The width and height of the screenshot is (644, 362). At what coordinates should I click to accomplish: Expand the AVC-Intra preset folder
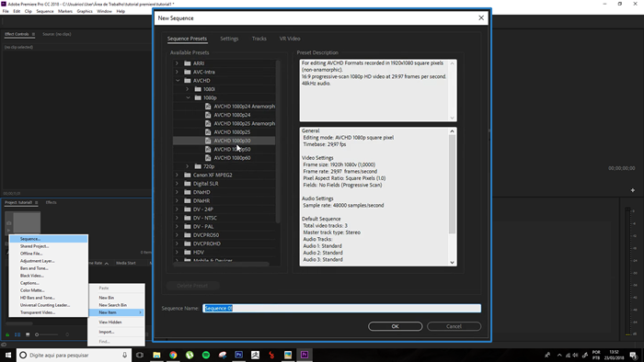[177, 72]
